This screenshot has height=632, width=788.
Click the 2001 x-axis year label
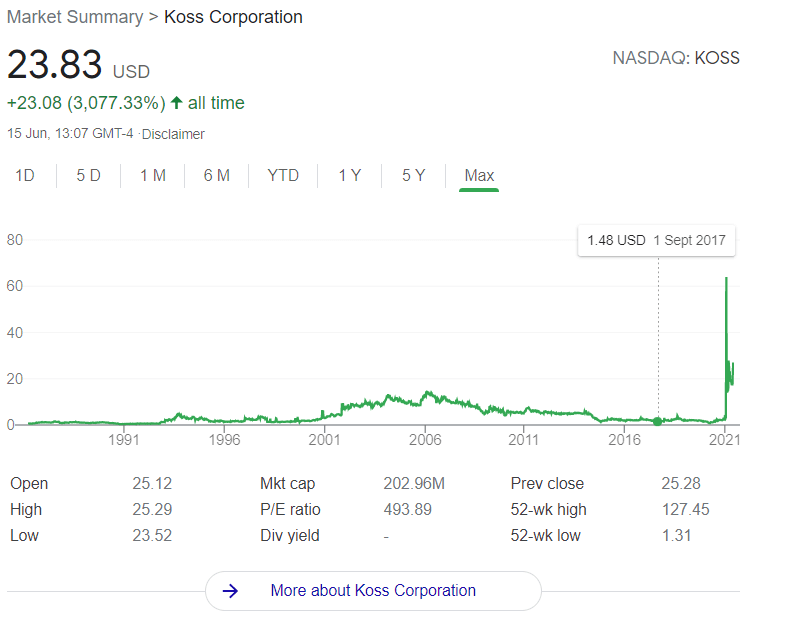[324, 440]
